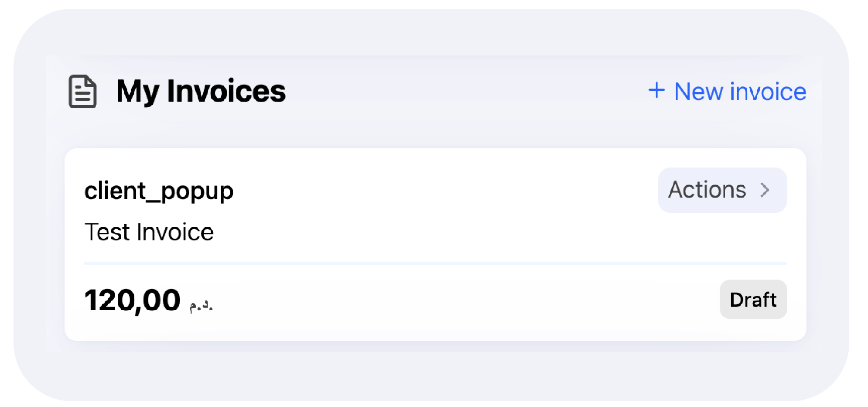Click the Draft status badge
This screenshot has height=407, width=868.
753,299
